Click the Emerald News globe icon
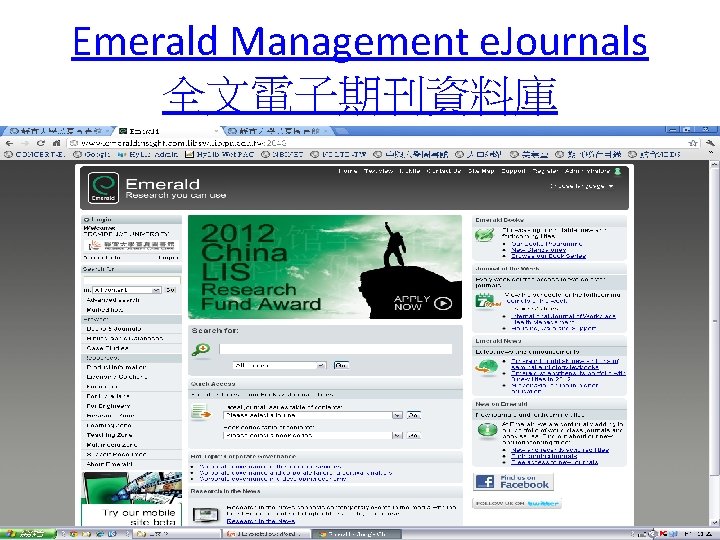 tap(487, 367)
